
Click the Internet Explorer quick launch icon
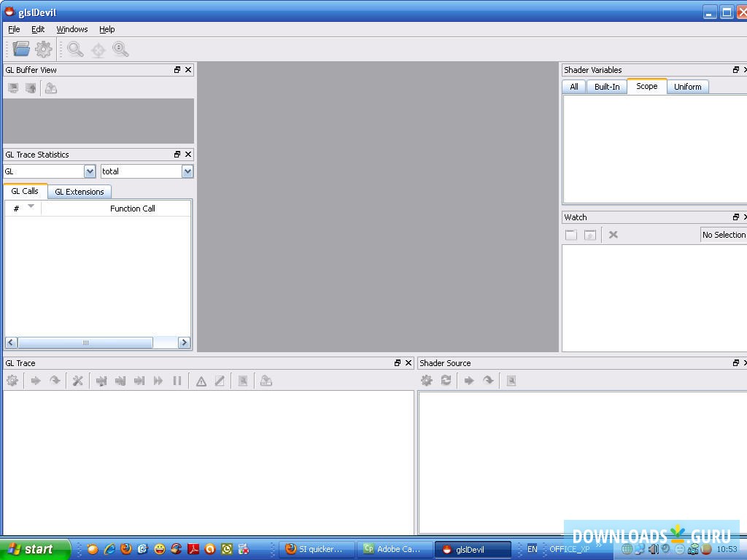click(x=109, y=549)
